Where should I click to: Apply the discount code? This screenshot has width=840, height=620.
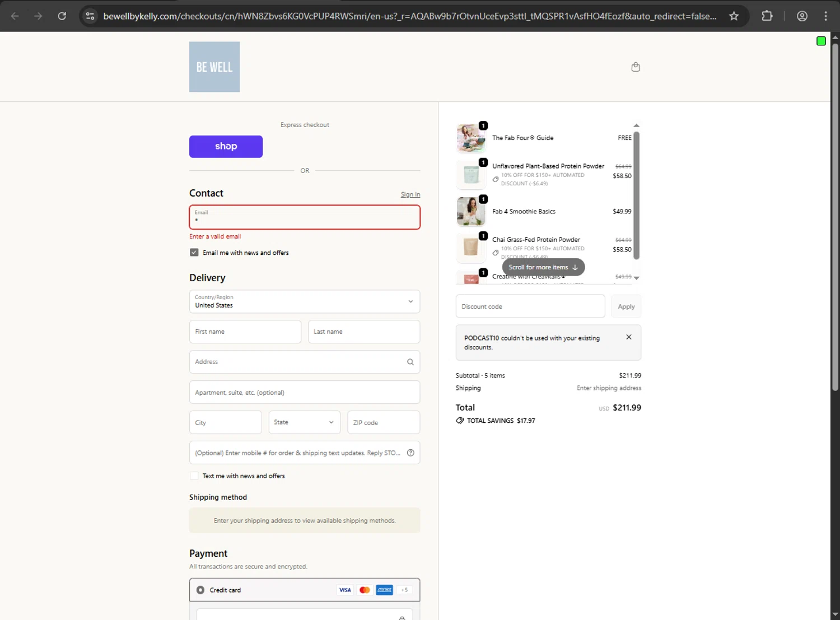coord(626,306)
